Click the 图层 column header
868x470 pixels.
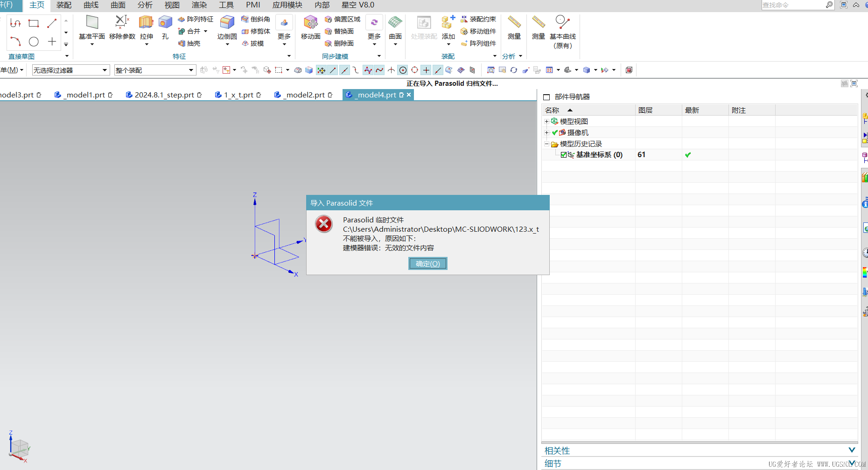658,110
